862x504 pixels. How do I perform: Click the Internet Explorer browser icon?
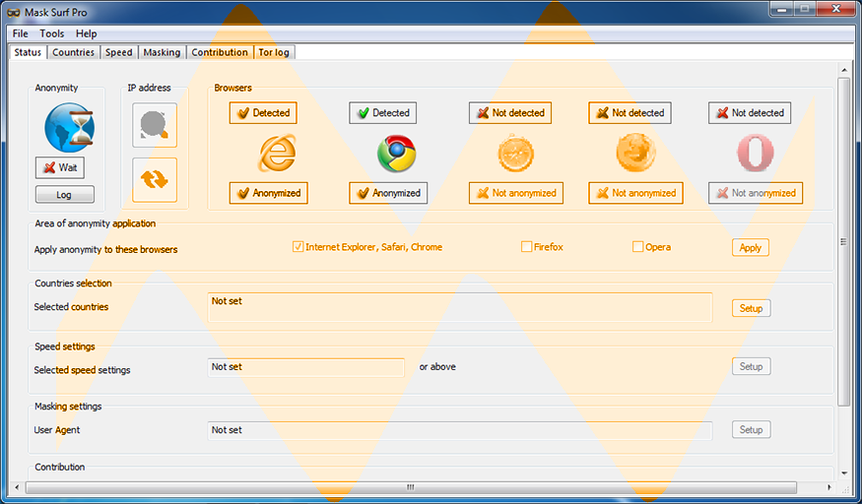pyautogui.click(x=277, y=154)
